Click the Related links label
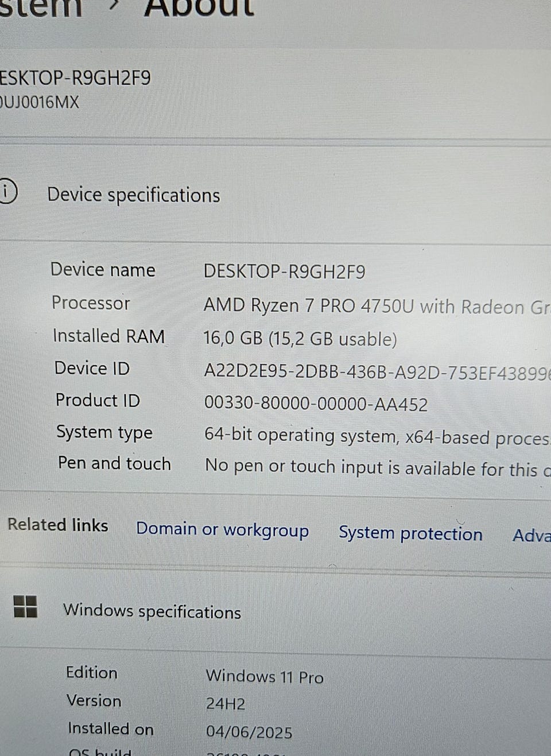Image resolution: width=551 pixels, height=756 pixels. point(57,525)
